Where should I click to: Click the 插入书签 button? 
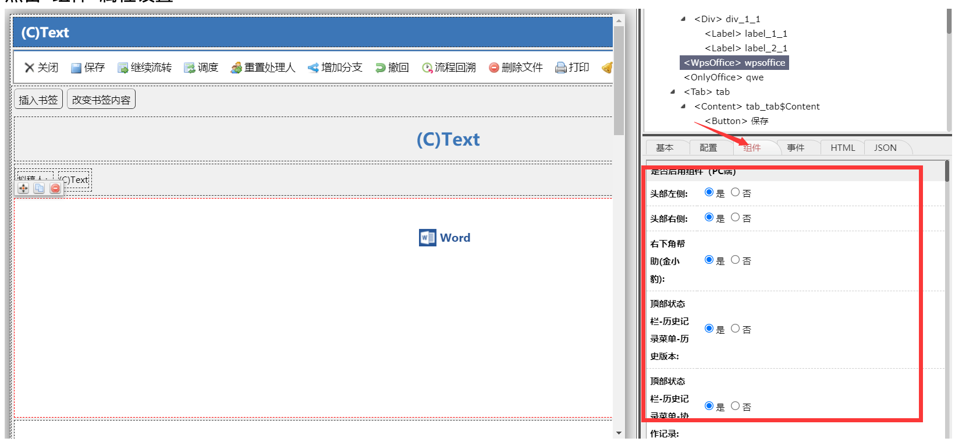(x=38, y=100)
